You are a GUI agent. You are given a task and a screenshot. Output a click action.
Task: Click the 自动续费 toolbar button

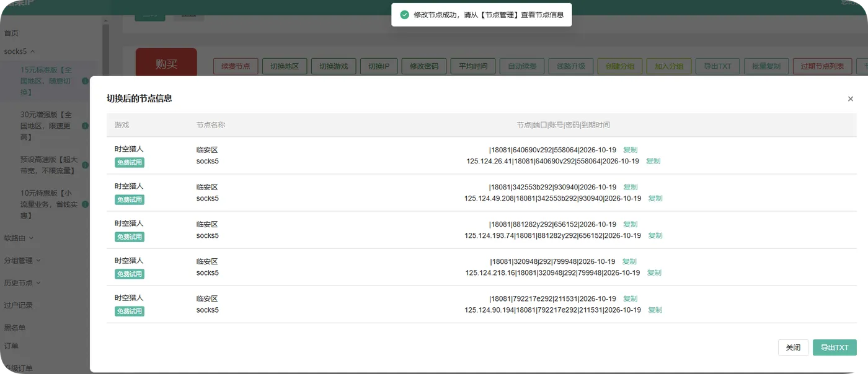[x=522, y=66]
